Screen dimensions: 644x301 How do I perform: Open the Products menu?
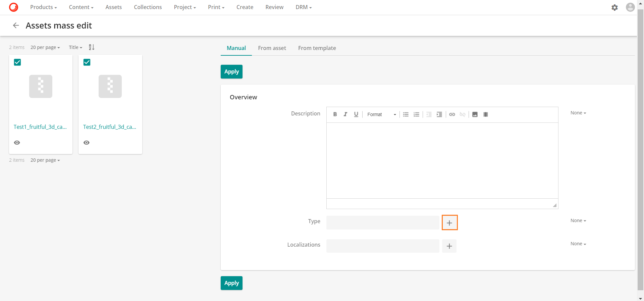click(43, 7)
